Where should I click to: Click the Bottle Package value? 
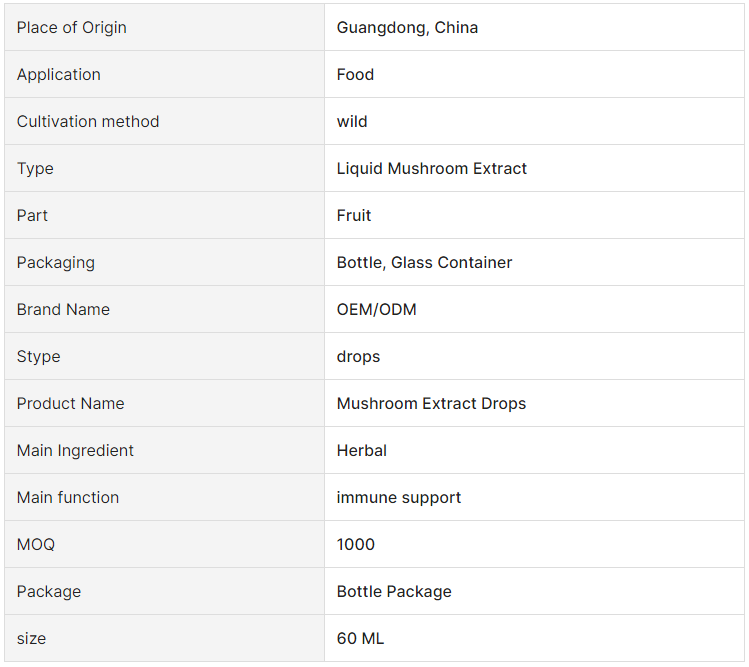pyautogui.click(x=394, y=592)
